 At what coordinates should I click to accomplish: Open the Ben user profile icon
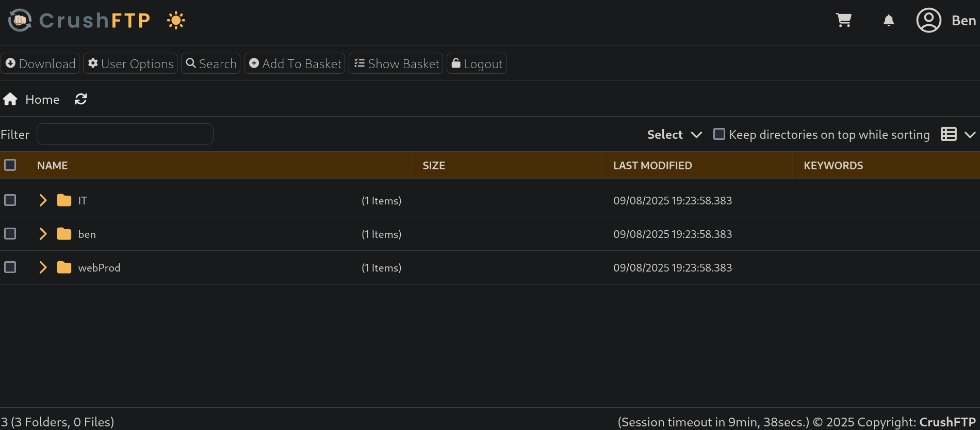[x=928, y=21]
